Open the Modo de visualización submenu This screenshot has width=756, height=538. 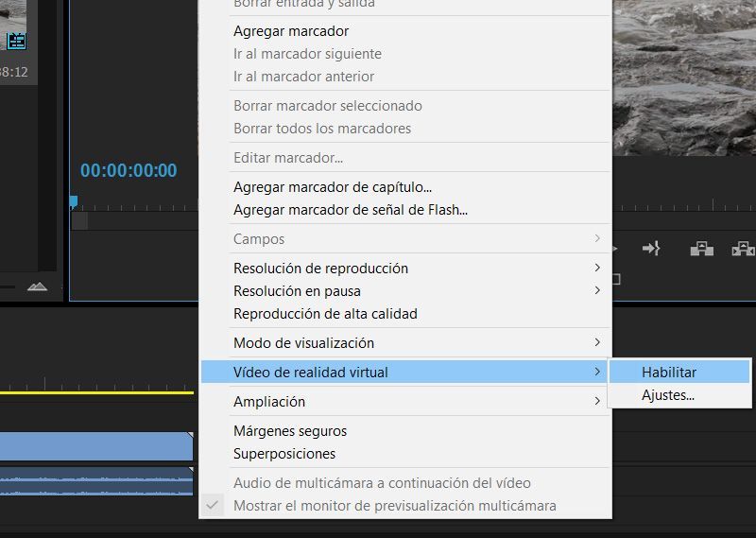point(303,343)
